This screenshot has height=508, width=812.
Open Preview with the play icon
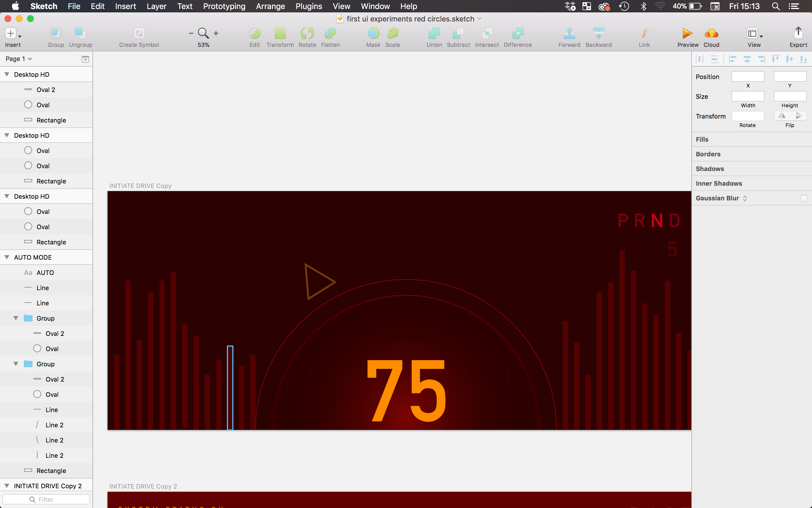(x=687, y=33)
